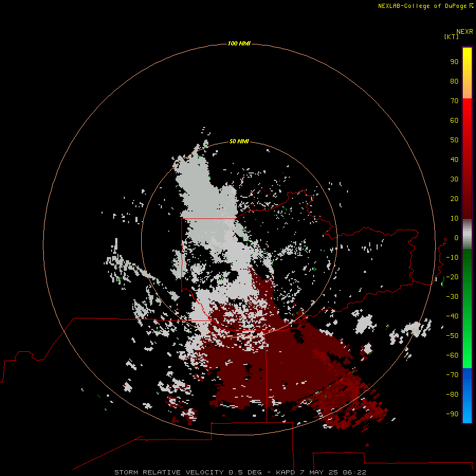
Task: Click the 40 value on the velocity scale
Action: [x=454, y=160]
